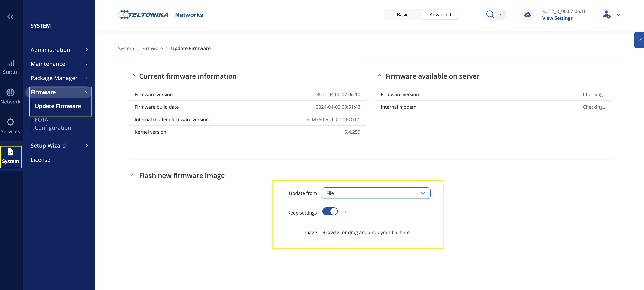Collapse the sidebar with double-chevron icon
Image resolution: width=644 pixels, height=290 pixels.
[10, 17]
